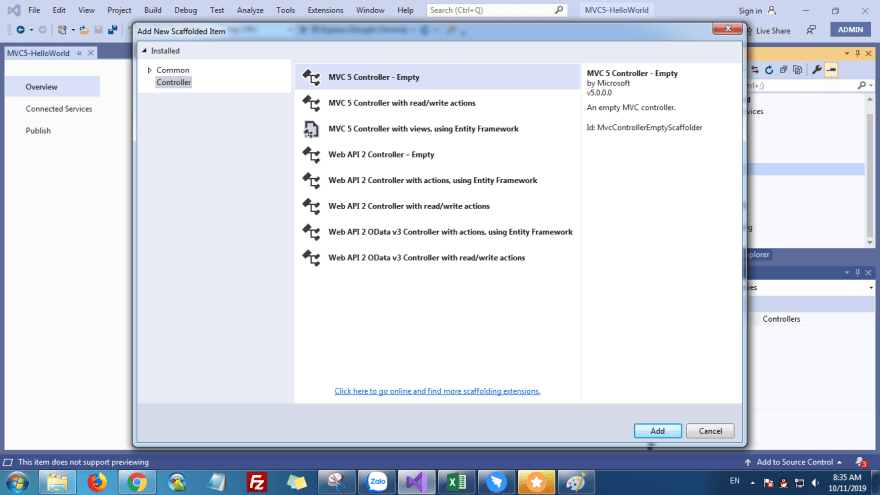880x495 pixels.
Task: Switch to the Publish page
Action: tap(38, 130)
